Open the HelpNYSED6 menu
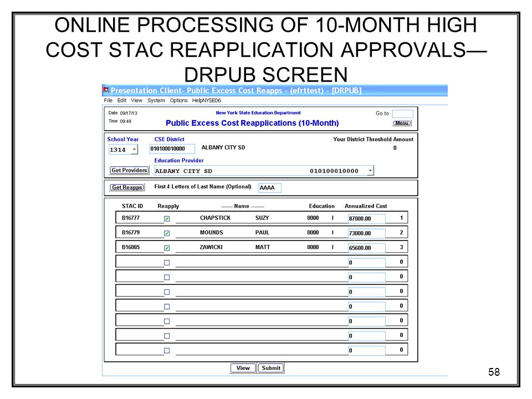This screenshot has width=532, height=399. point(207,100)
